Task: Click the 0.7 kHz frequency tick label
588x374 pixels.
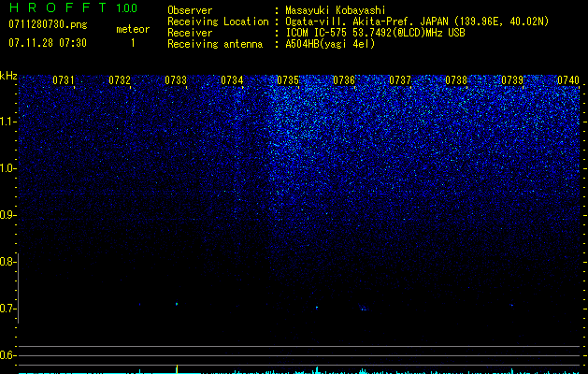Action: click(x=7, y=309)
